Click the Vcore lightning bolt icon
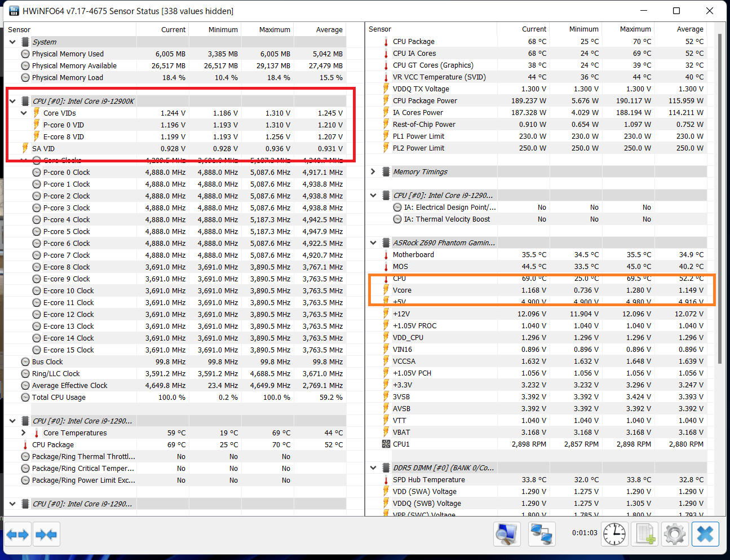This screenshot has width=730, height=560. 386,290
